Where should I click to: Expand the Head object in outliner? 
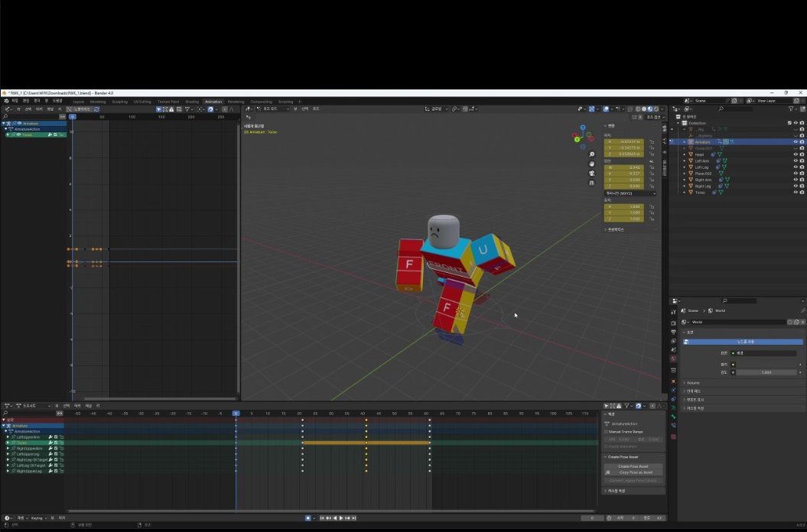coord(685,154)
